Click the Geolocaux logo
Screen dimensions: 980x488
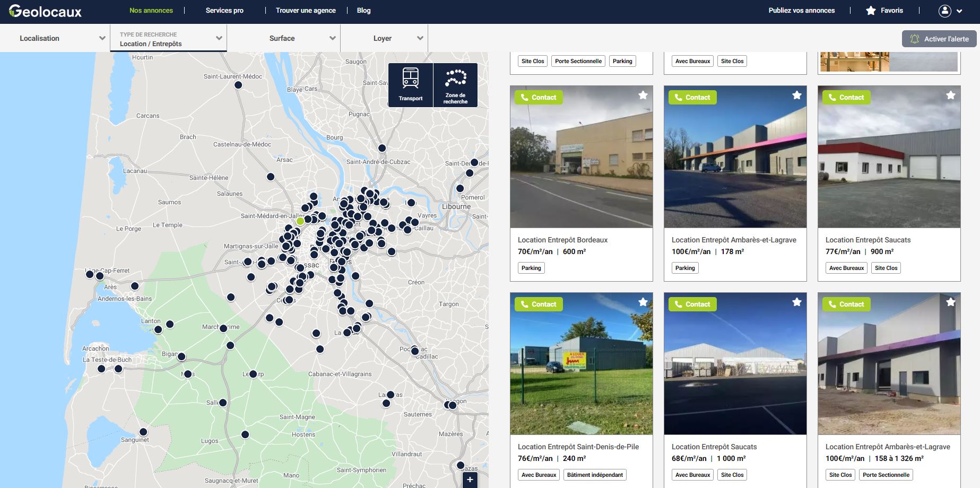click(45, 11)
